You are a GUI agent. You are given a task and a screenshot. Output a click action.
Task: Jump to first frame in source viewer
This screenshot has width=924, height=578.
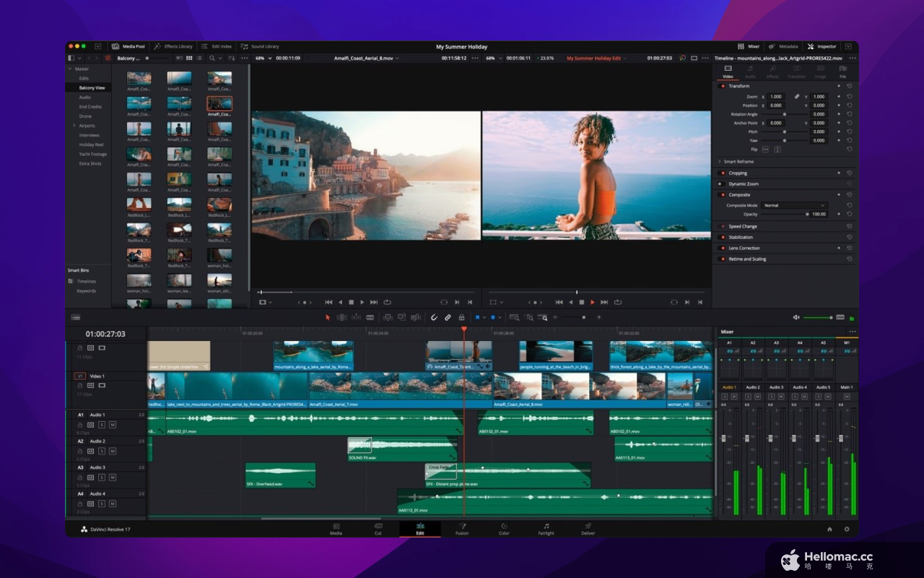328,302
